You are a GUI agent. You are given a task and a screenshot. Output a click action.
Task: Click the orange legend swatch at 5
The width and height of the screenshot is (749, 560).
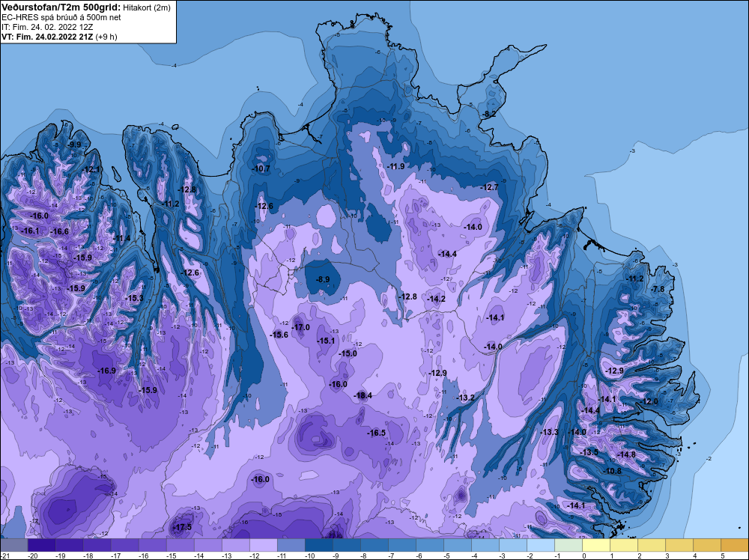[734, 545]
